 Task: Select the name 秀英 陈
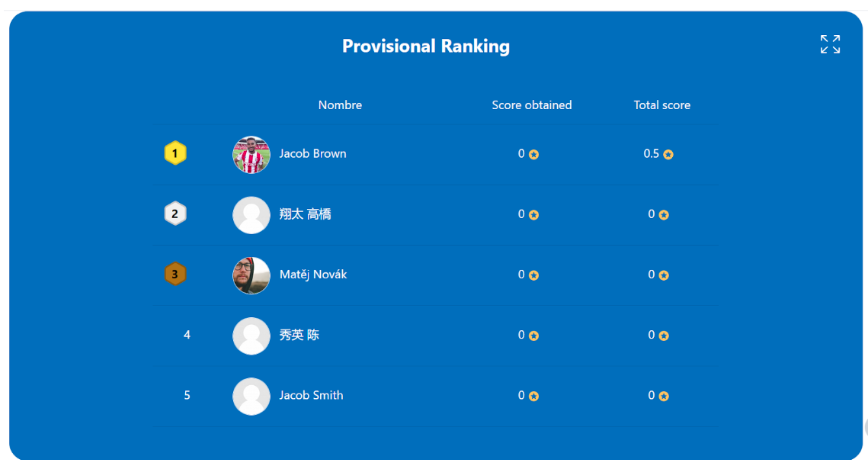299,335
